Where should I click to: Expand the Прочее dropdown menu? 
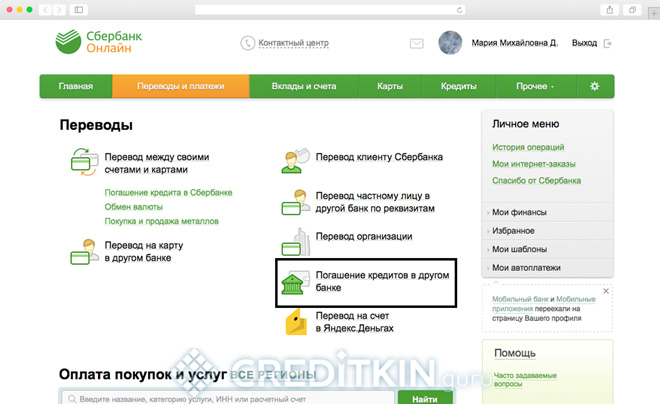[534, 86]
